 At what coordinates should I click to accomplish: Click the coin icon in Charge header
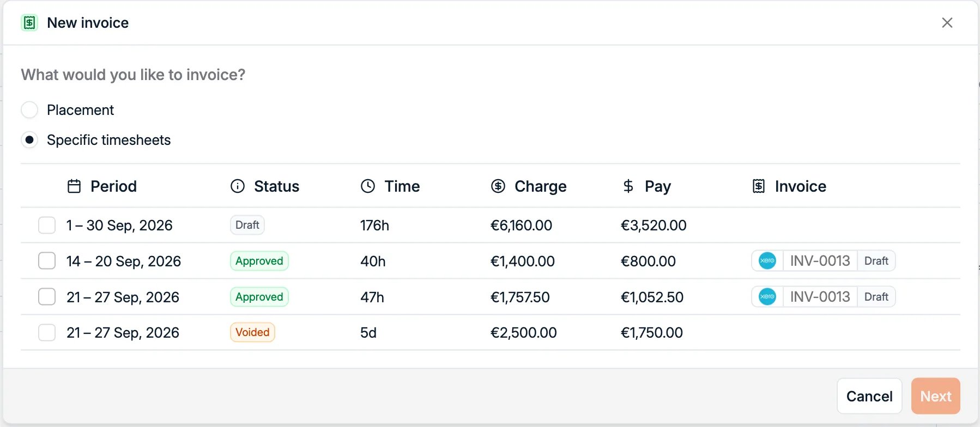click(x=498, y=186)
